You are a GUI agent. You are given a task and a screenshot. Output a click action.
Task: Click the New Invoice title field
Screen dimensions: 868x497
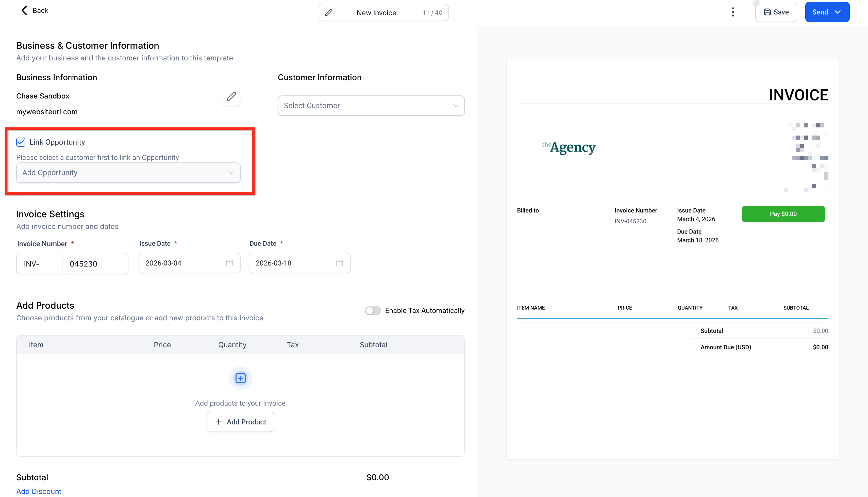[376, 13]
